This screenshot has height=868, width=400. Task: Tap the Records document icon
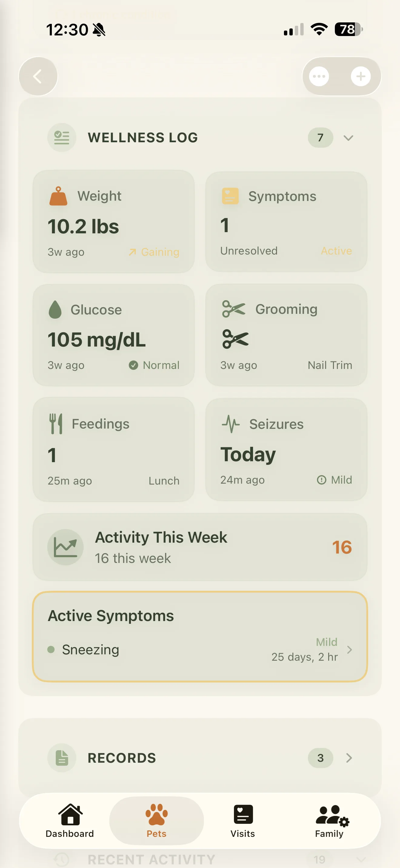pyautogui.click(x=62, y=758)
